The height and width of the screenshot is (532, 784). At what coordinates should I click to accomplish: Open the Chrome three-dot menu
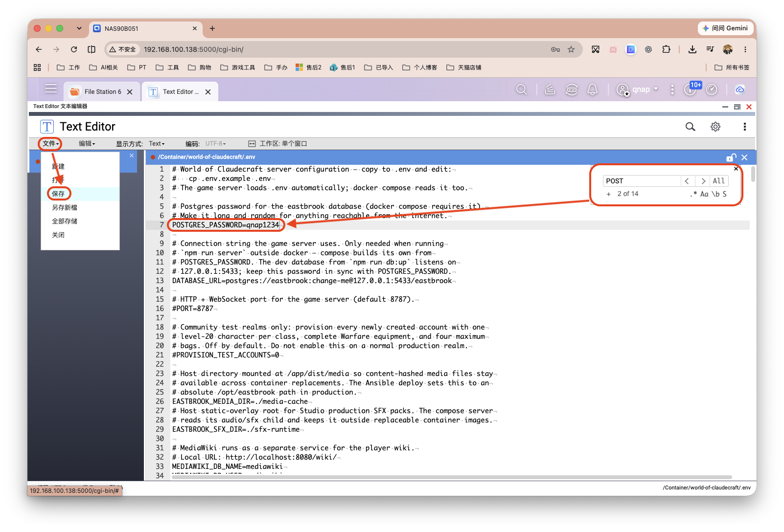click(x=745, y=49)
